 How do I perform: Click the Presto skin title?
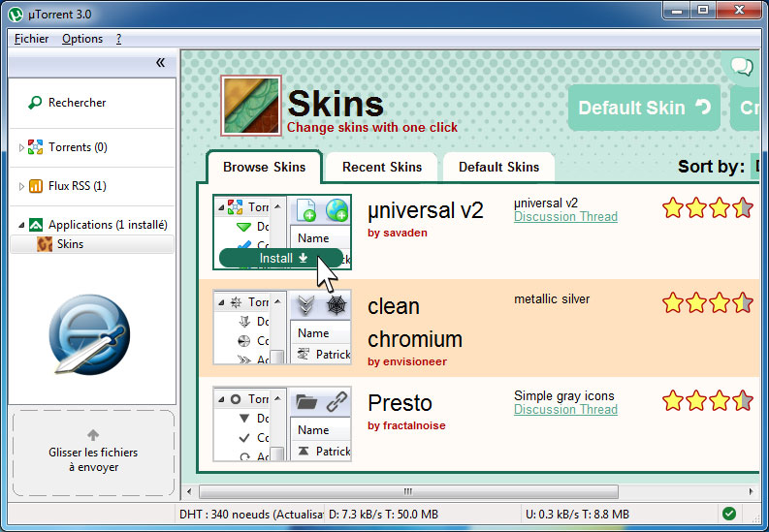(x=400, y=403)
